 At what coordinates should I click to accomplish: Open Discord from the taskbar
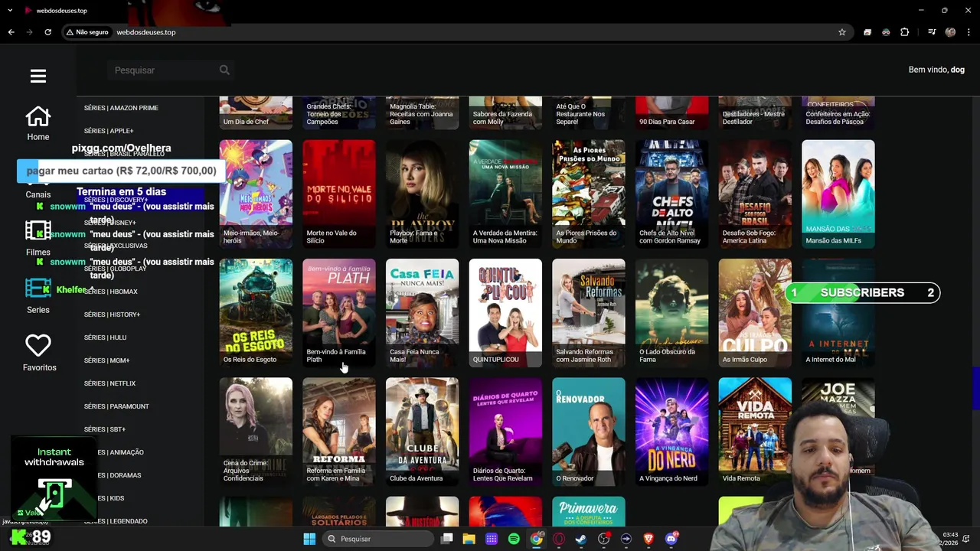671,539
